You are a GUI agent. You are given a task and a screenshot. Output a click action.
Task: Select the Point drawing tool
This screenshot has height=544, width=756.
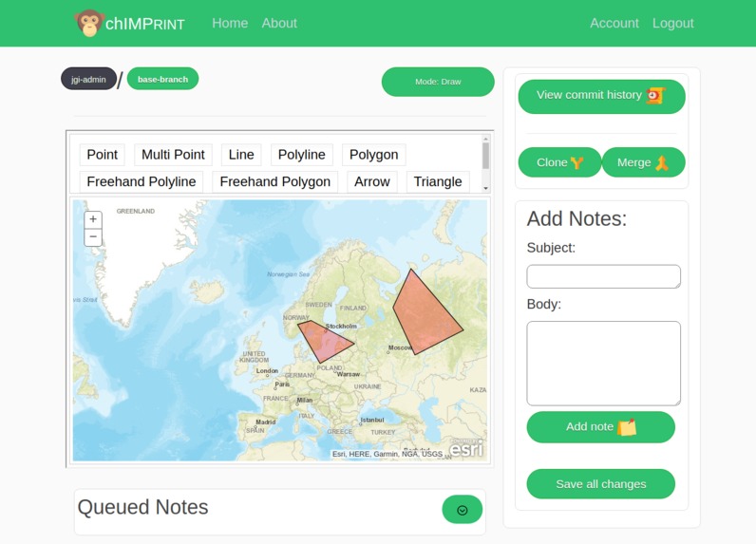(x=103, y=155)
